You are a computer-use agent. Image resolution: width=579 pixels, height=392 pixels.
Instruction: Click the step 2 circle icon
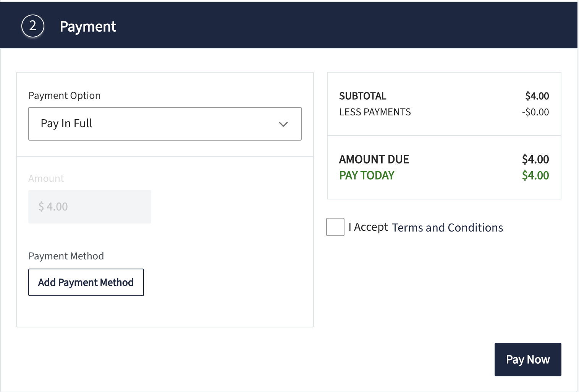[x=33, y=26]
